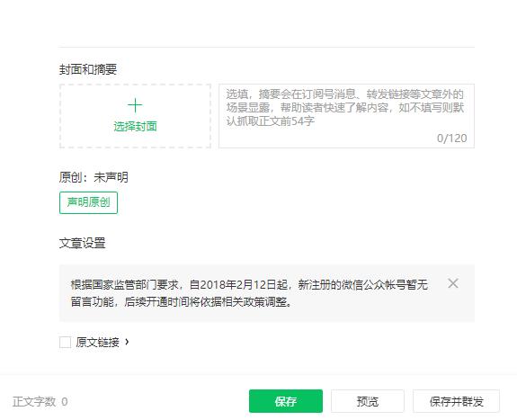
Task: Click the 0/120 character counter
Action: (451, 139)
